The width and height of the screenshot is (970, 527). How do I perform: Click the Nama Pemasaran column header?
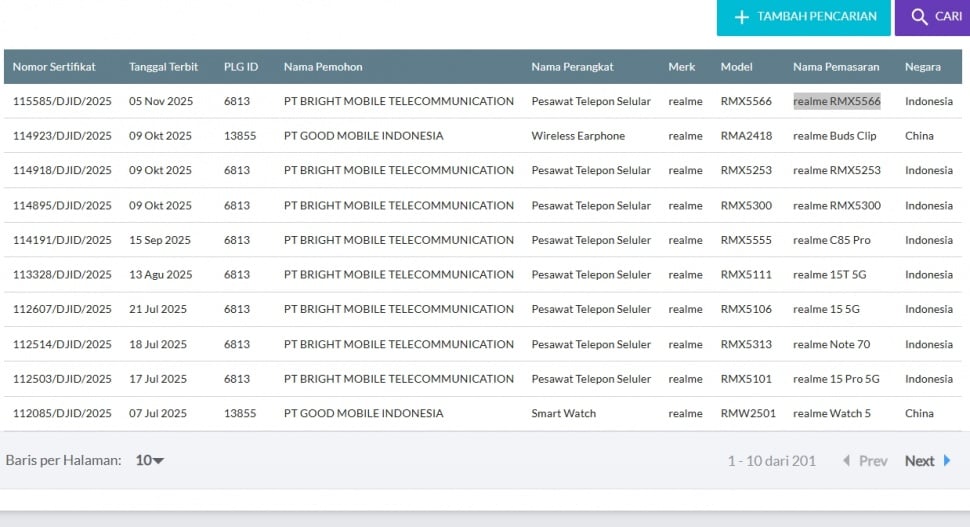pyautogui.click(x=836, y=67)
